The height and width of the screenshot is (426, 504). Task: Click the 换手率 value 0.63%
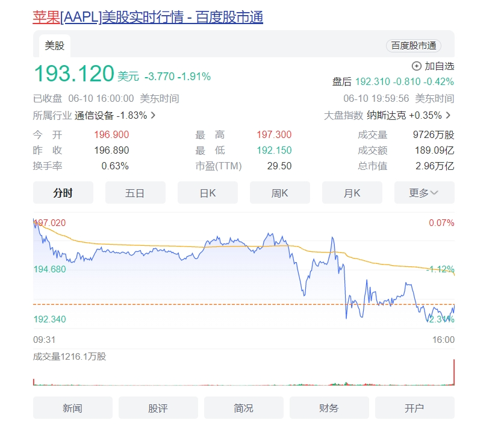click(115, 166)
